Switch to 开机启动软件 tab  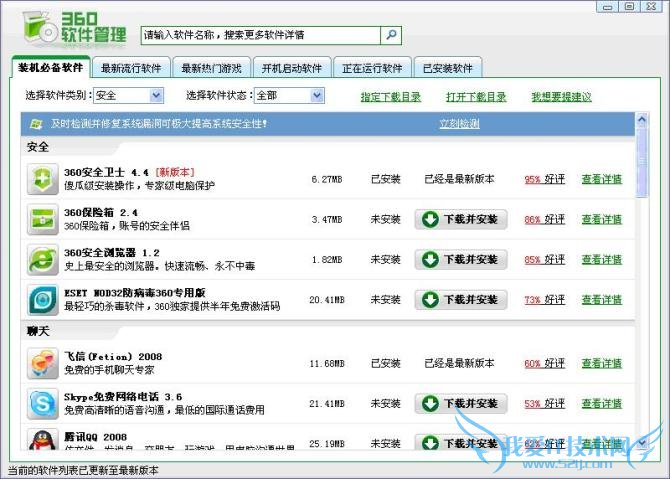coord(291,68)
